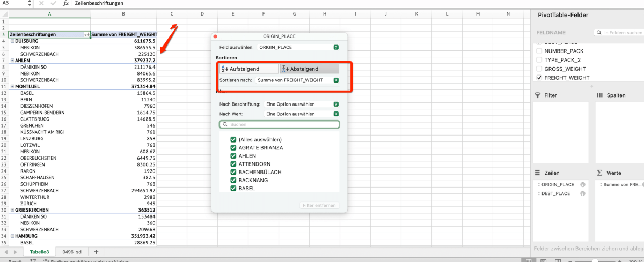This screenshot has width=644, height=262.
Task: Open the Sortieren nach dropdown
Action: pos(298,80)
